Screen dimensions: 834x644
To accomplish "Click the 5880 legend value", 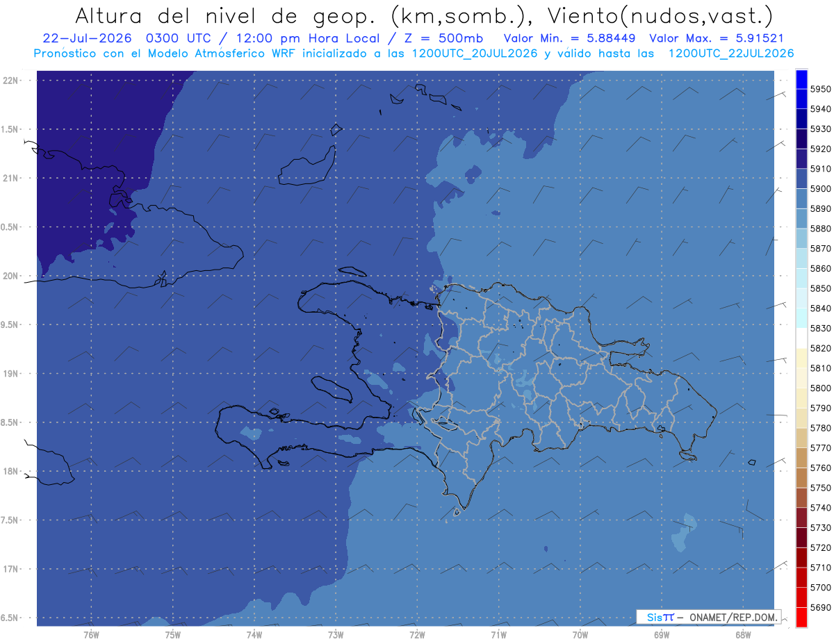I will pyautogui.click(x=821, y=229).
